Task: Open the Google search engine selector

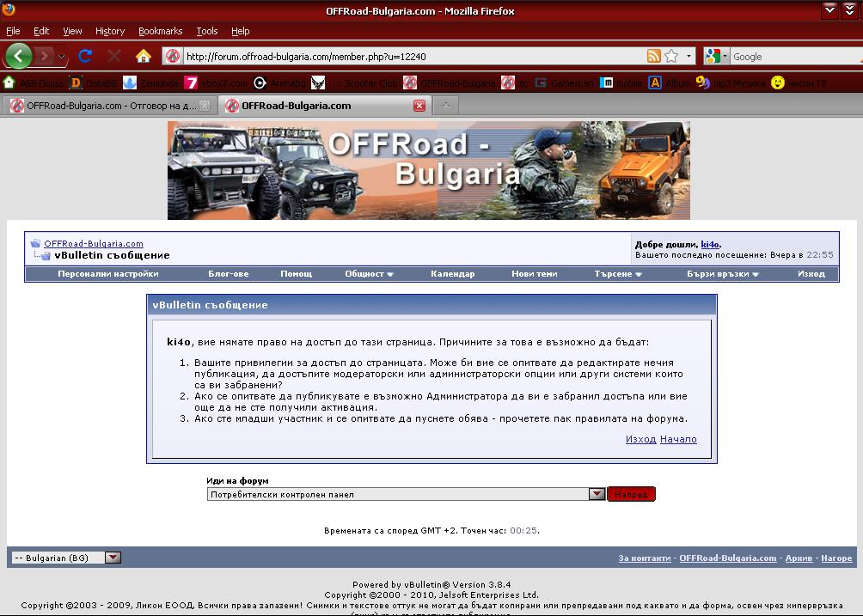Action: 717,56
